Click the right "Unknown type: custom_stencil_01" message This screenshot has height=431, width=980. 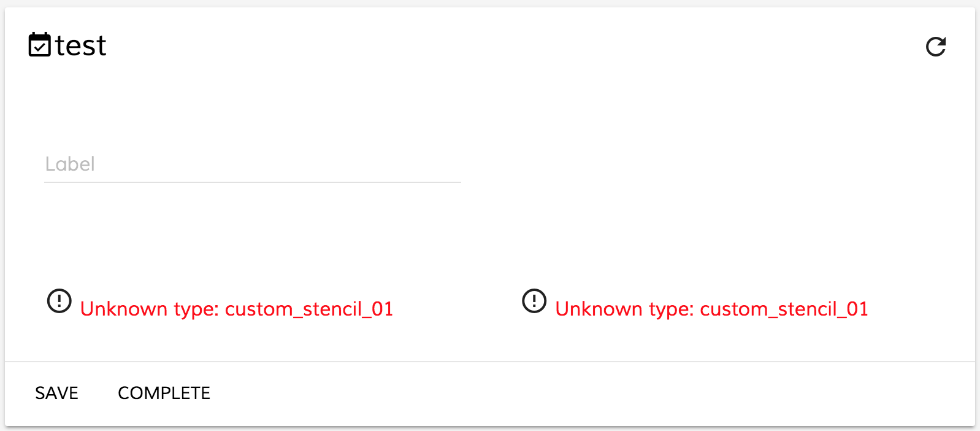[712, 309]
